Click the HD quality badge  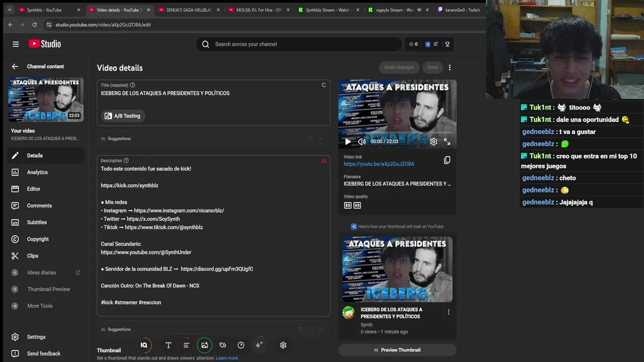pyautogui.click(x=357, y=205)
